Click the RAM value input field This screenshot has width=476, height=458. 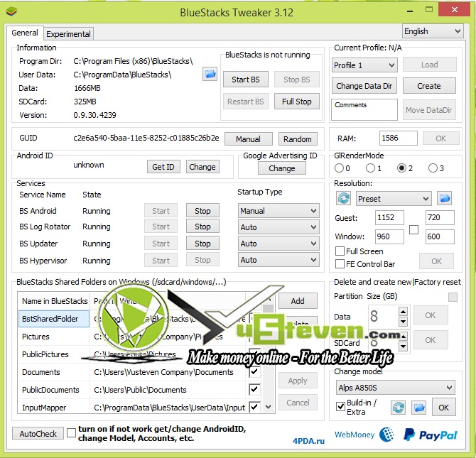coord(399,138)
